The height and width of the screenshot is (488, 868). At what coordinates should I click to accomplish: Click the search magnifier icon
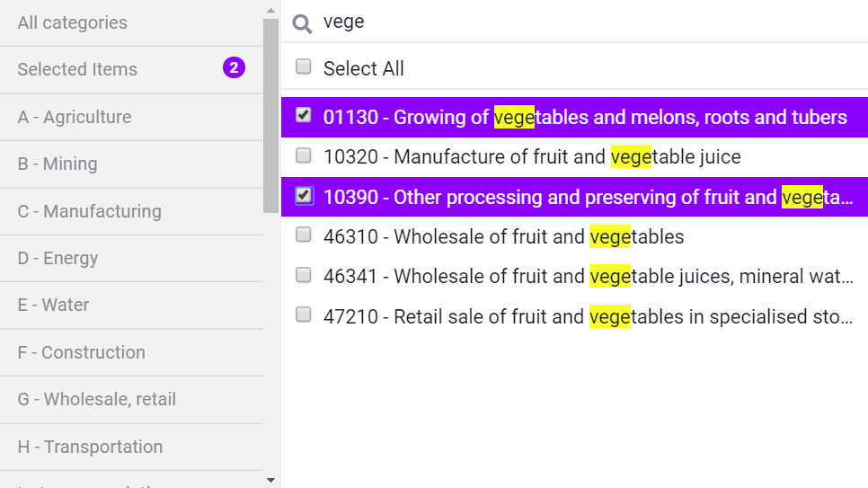[302, 23]
